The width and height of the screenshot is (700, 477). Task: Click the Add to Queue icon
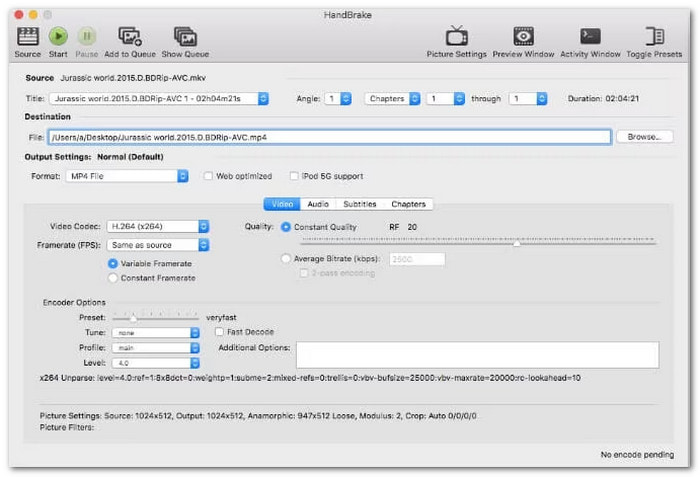[129, 36]
